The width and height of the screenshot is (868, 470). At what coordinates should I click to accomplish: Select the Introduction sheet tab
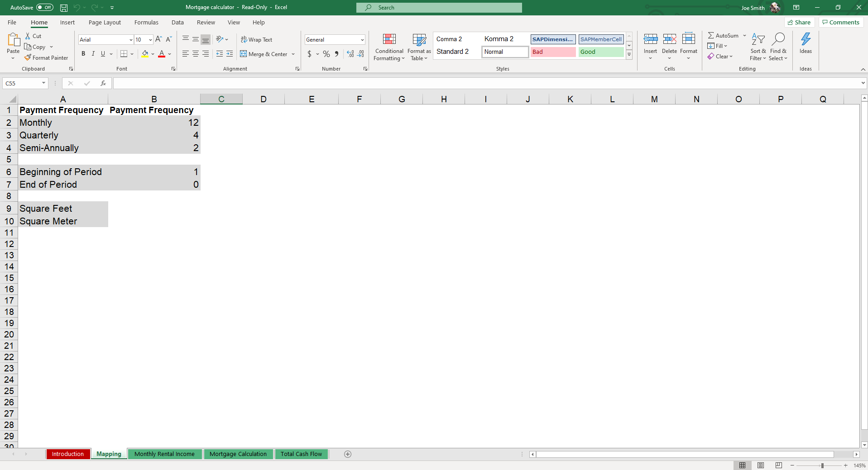click(x=68, y=454)
